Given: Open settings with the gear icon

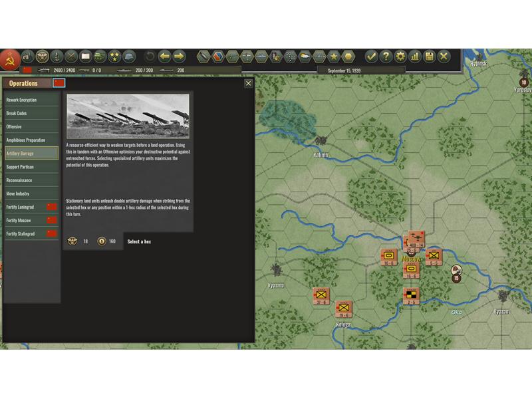Looking at the screenshot, I should (x=400, y=57).
